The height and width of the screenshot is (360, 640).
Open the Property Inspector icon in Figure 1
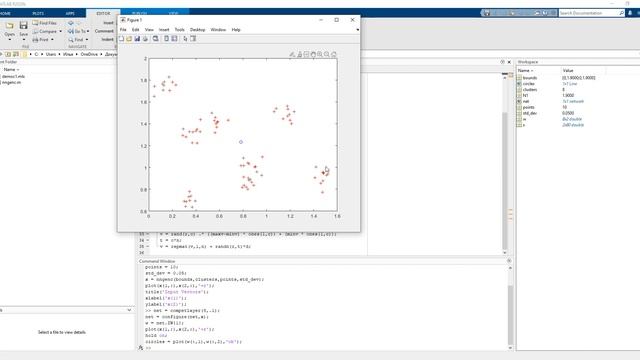click(x=193, y=39)
